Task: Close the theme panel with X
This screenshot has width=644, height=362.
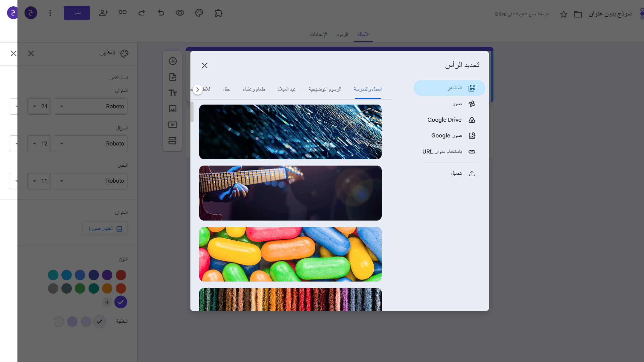Action: pyautogui.click(x=31, y=53)
